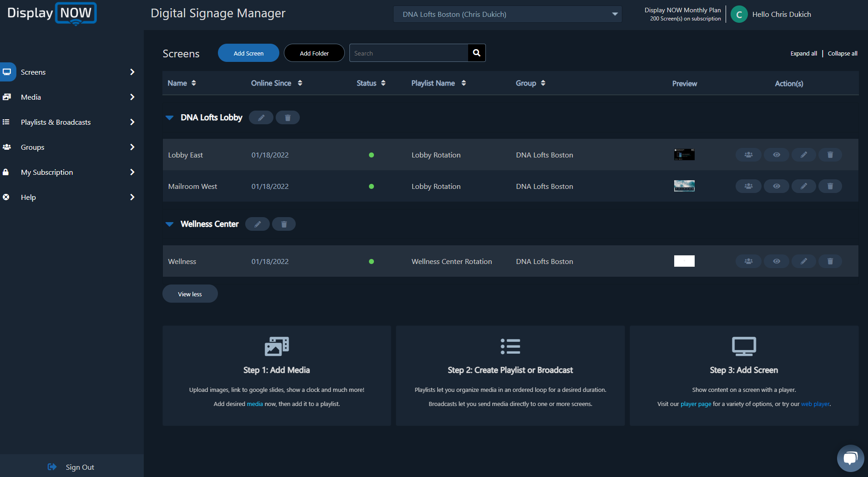Click the Add Screen button
This screenshot has height=477, width=868.
click(248, 53)
